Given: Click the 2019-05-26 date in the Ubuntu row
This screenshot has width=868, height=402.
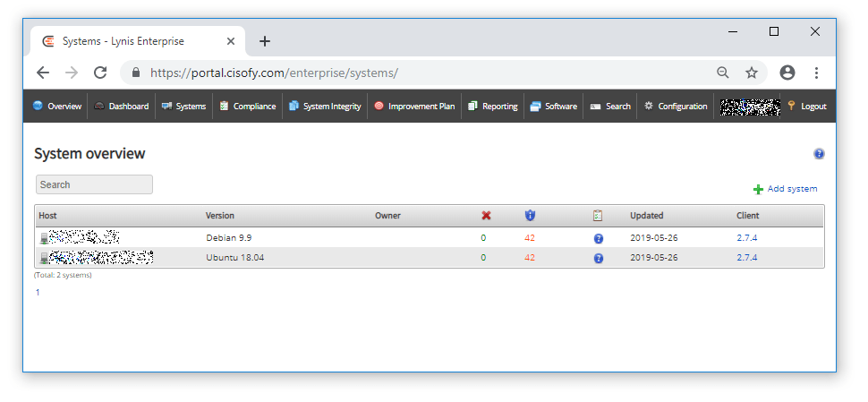Looking at the screenshot, I should coord(654,258).
